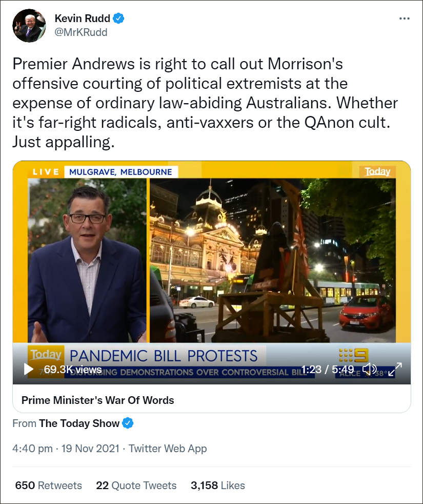
Task: Open the three-dot more options menu
Action: pyautogui.click(x=404, y=18)
